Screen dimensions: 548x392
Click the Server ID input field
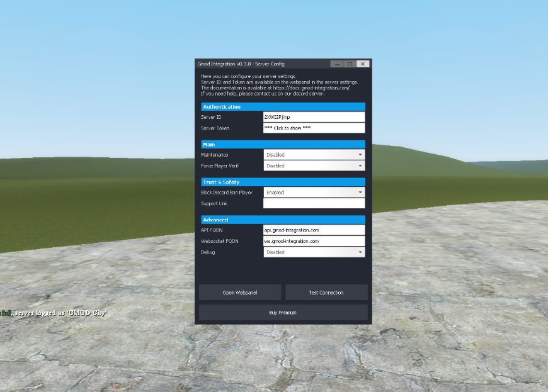click(314, 117)
